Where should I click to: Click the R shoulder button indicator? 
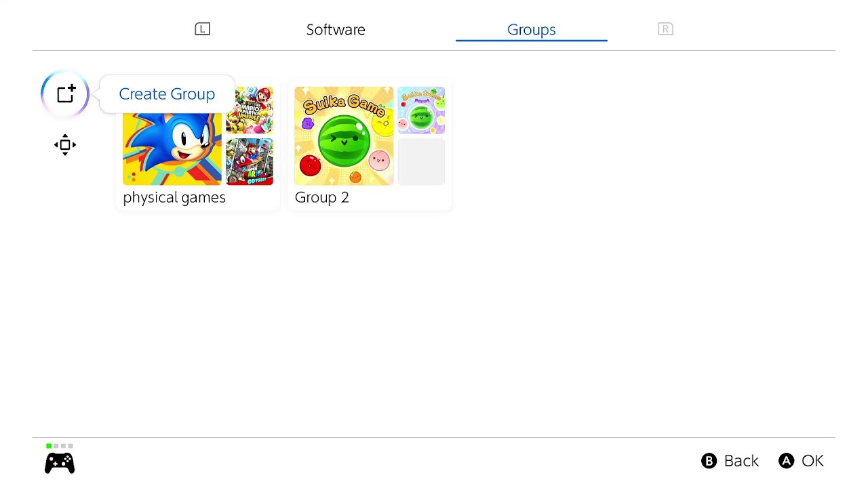pos(665,29)
